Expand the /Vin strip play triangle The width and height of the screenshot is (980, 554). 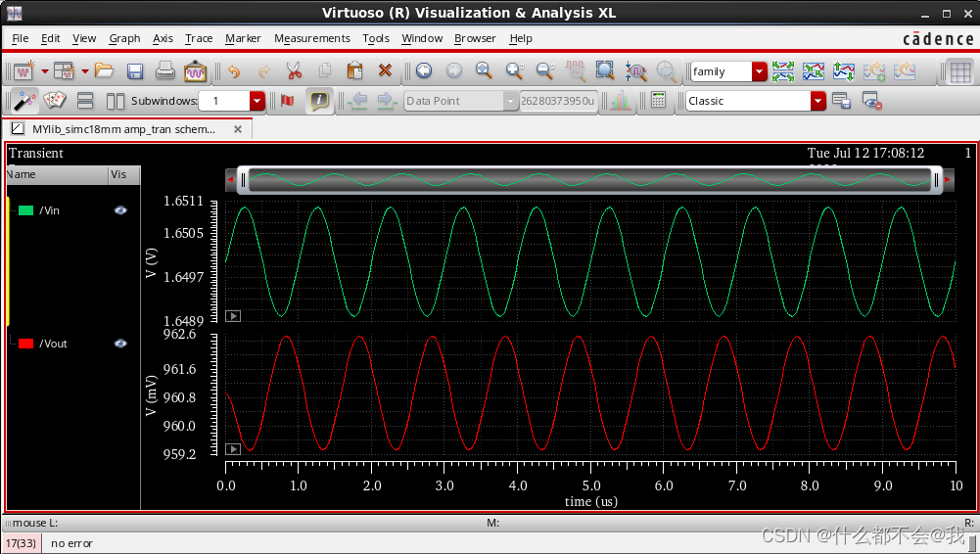(x=232, y=316)
